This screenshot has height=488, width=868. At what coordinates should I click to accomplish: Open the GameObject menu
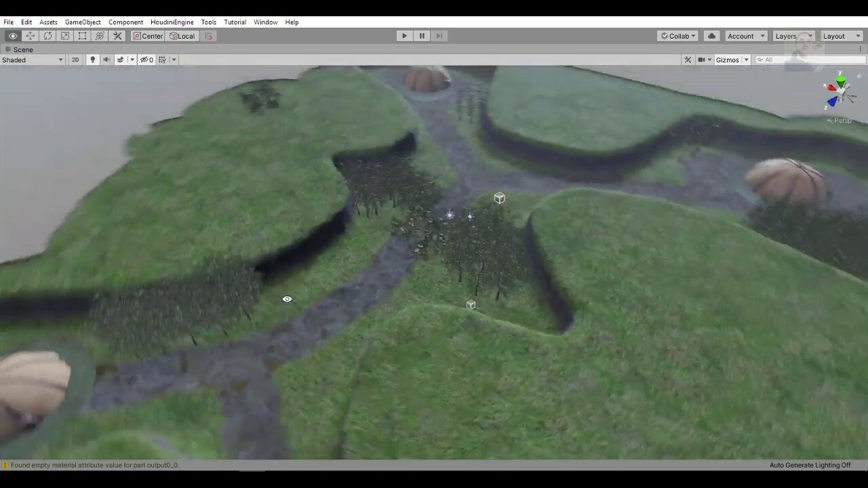[x=83, y=22]
